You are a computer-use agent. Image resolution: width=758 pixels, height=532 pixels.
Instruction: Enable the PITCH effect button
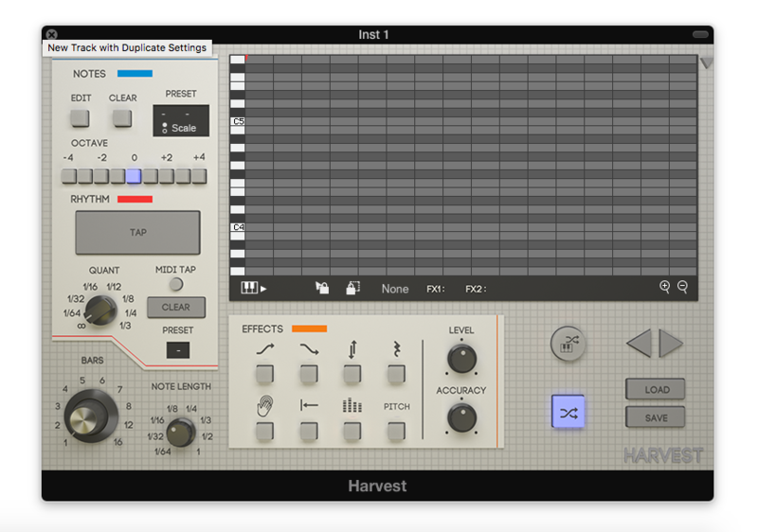pyautogui.click(x=396, y=431)
